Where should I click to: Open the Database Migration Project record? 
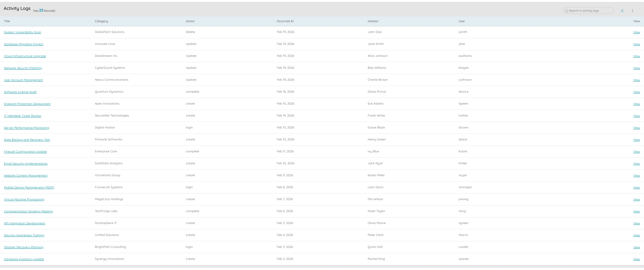[24, 44]
